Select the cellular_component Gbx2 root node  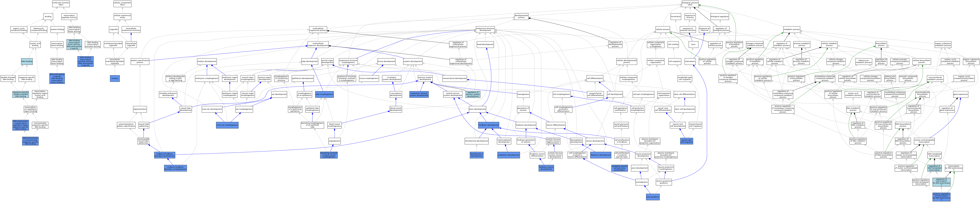(122, 4)
